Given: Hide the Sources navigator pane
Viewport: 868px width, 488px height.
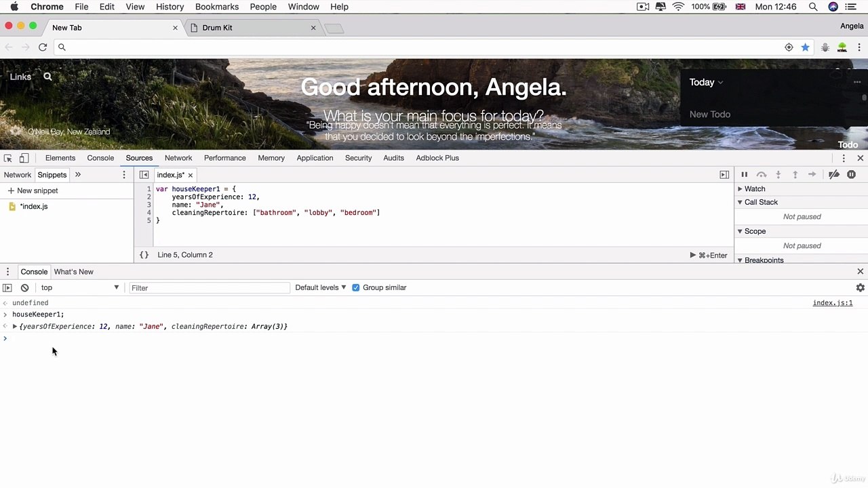Looking at the screenshot, I should [144, 175].
